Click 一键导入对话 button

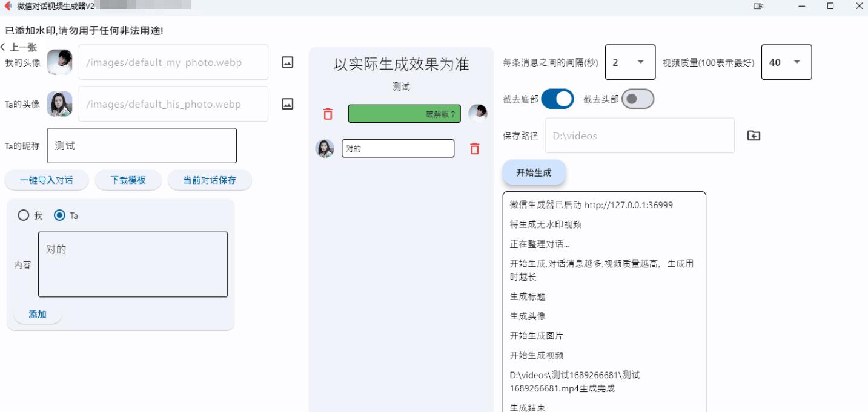click(x=47, y=180)
